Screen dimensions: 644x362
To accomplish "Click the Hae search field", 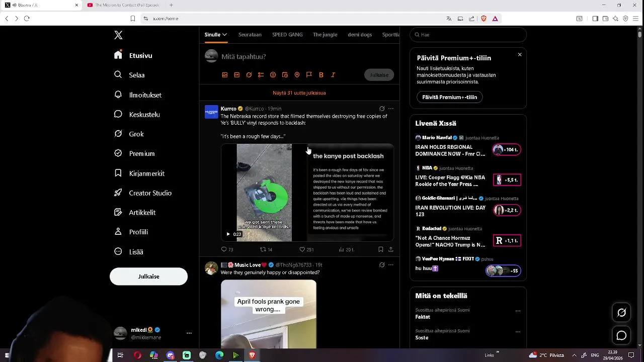I will coord(468,35).
